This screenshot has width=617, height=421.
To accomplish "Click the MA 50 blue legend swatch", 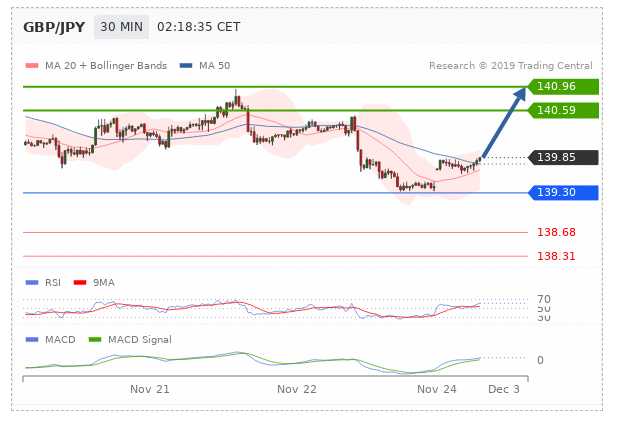I will pos(186,66).
